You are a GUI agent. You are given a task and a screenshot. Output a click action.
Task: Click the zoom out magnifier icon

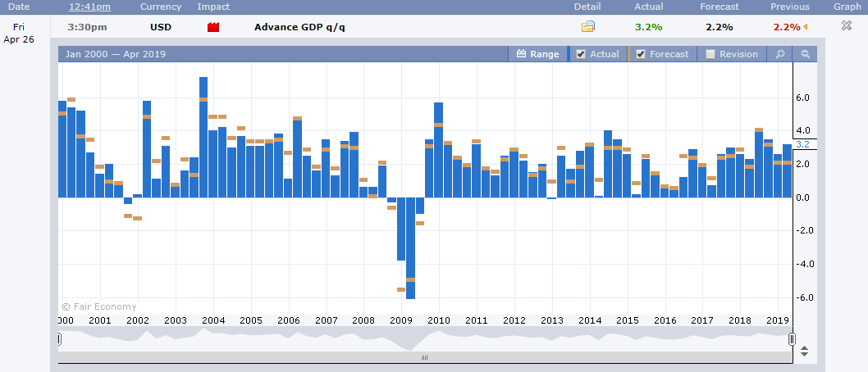coord(806,54)
